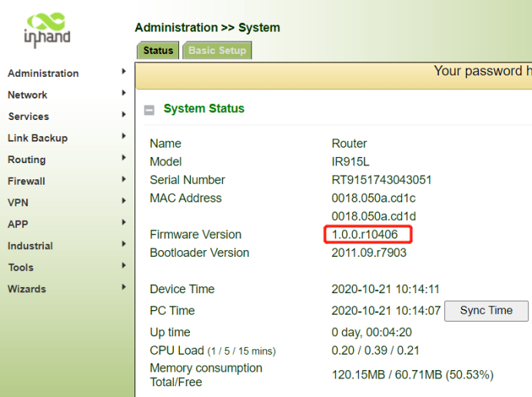Screen dimensions: 532x397
Task: Click the arrow icon beside APP
Action: (x=124, y=222)
